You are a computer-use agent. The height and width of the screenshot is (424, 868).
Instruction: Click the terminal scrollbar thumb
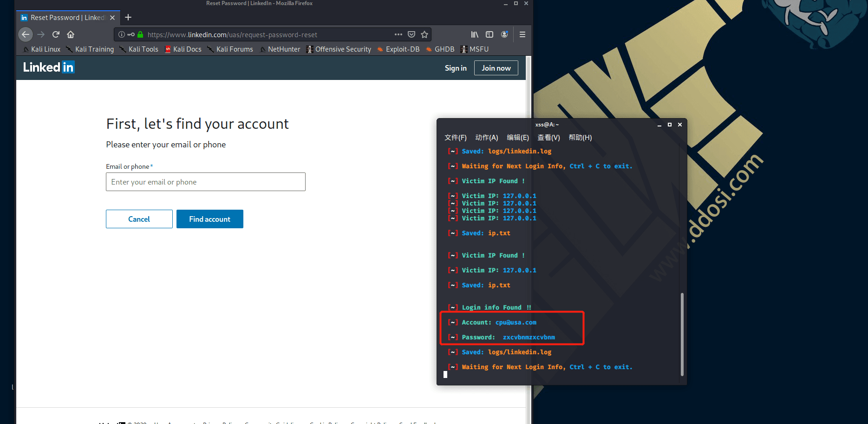coord(682,334)
